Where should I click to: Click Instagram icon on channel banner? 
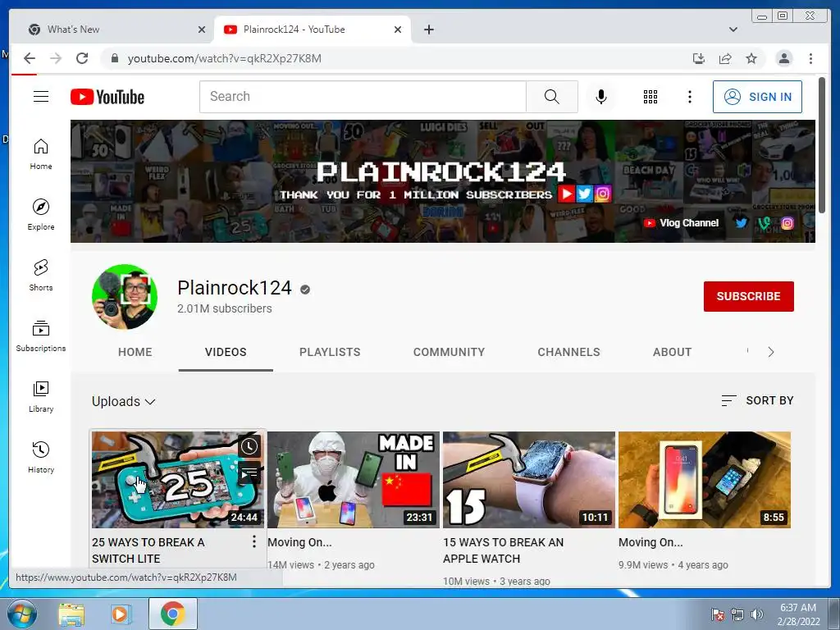pos(787,223)
